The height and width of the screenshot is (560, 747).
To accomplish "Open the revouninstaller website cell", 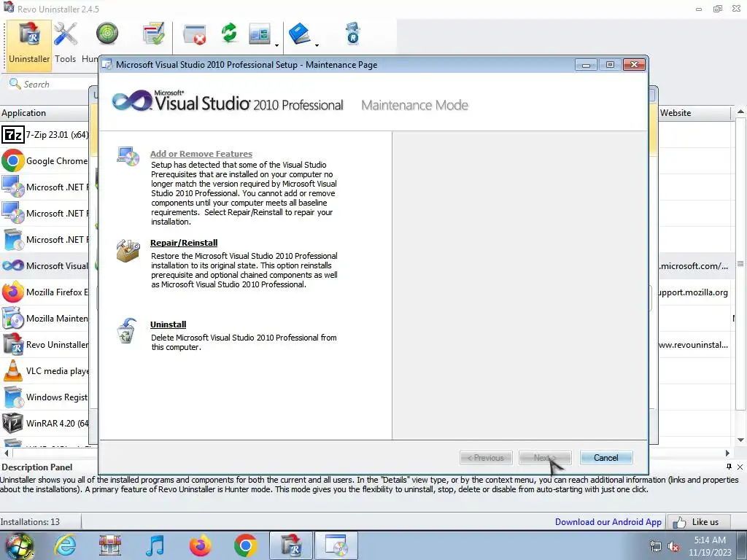I will pyautogui.click(x=694, y=345).
